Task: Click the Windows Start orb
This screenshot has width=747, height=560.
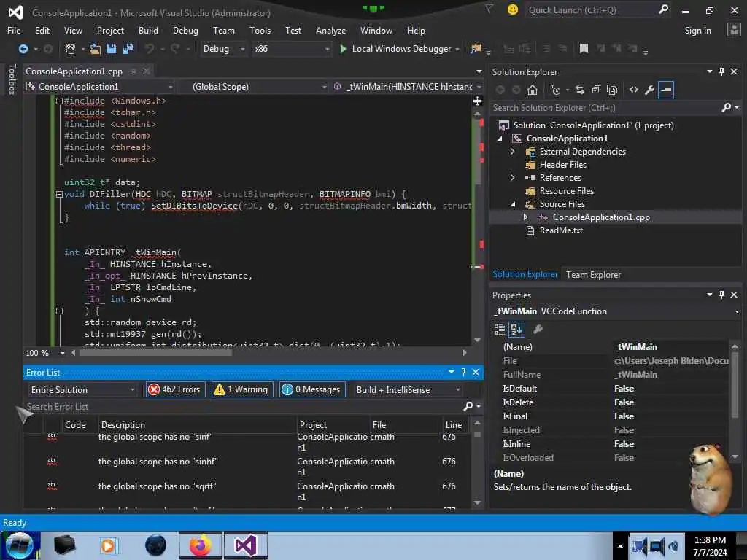Action: pyautogui.click(x=18, y=545)
